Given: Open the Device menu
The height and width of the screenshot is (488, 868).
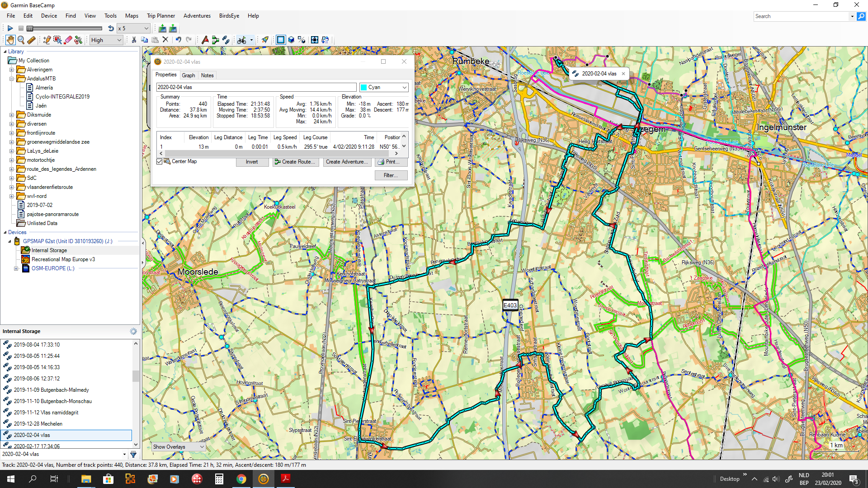Looking at the screenshot, I should (49, 16).
